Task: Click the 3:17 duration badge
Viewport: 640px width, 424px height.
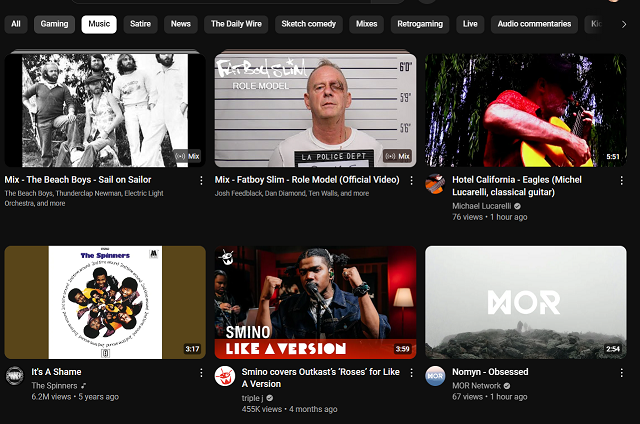Action: [192, 349]
